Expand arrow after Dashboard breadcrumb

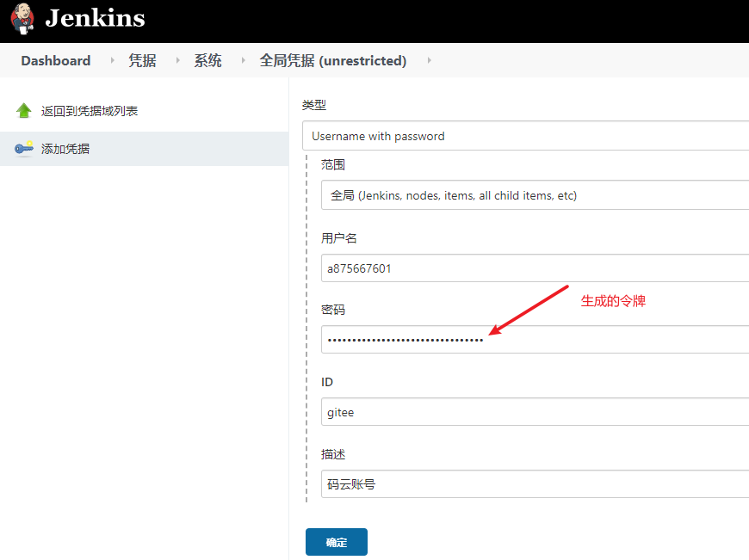tap(112, 60)
